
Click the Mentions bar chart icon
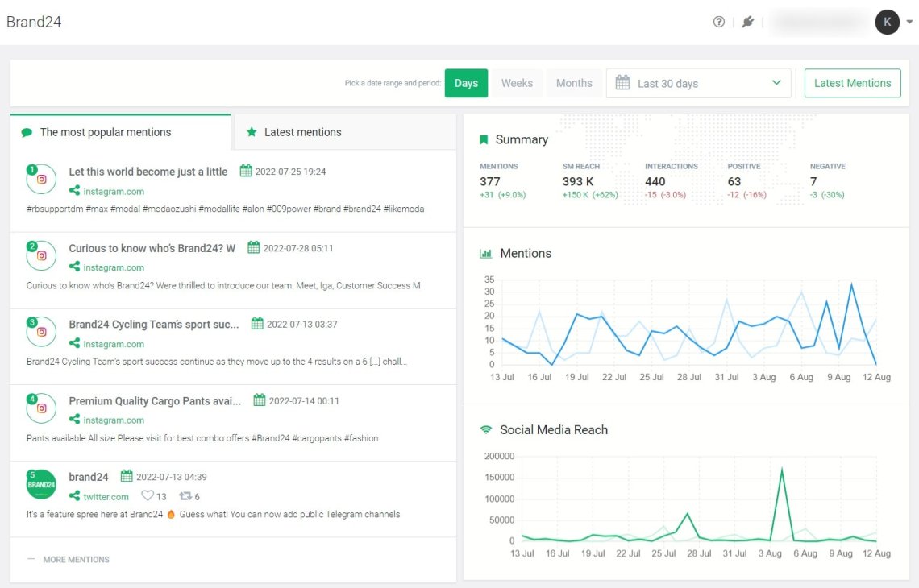pos(485,253)
